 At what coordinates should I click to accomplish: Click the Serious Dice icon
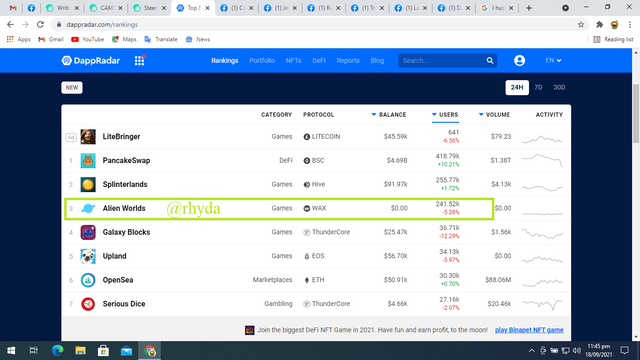[88, 304]
